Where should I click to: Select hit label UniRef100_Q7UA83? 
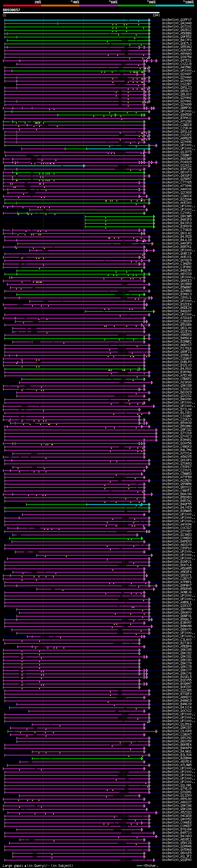[177, 464]
